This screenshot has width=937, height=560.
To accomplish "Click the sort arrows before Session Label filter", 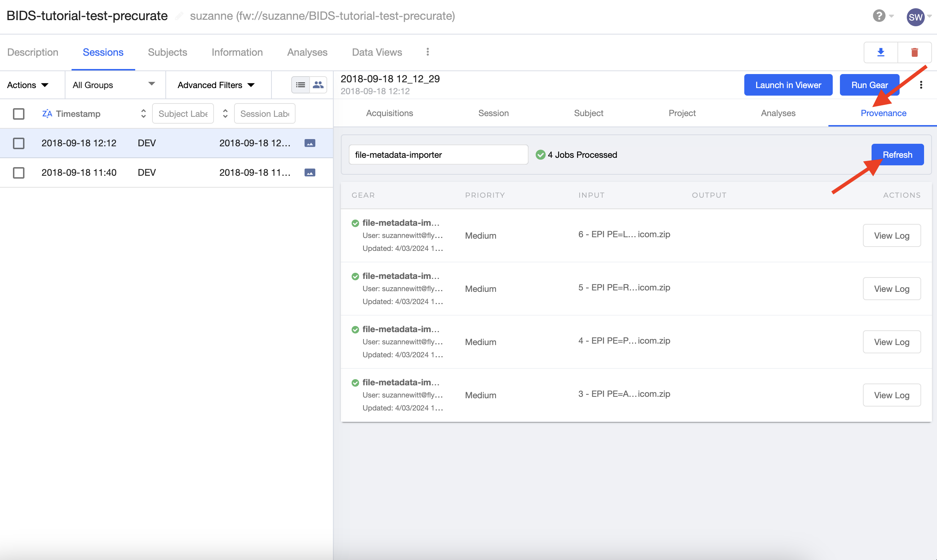I will tap(225, 114).
